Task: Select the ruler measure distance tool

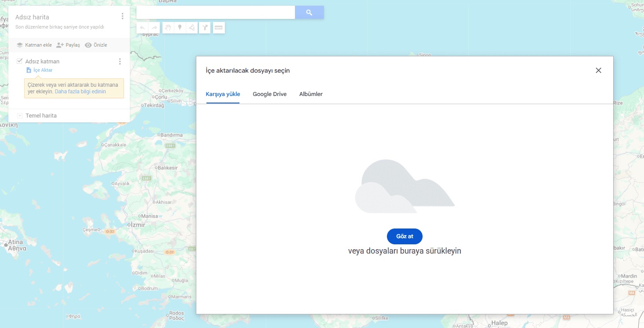Action: (x=218, y=28)
